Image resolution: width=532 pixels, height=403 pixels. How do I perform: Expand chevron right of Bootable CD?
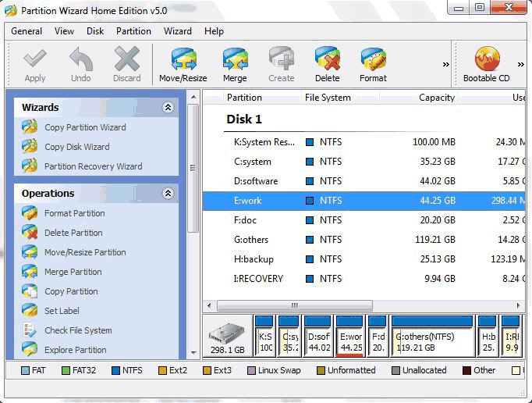pos(521,64)
